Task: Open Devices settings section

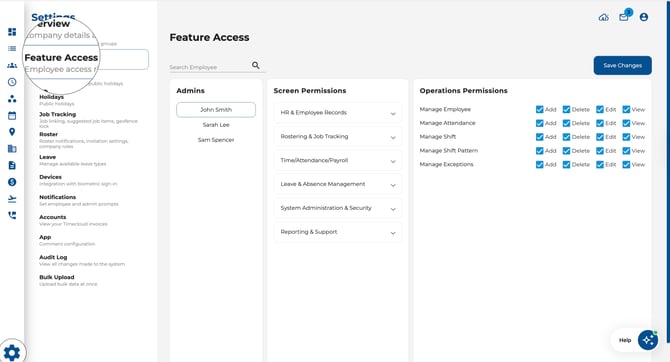Action: pos(78,180)
